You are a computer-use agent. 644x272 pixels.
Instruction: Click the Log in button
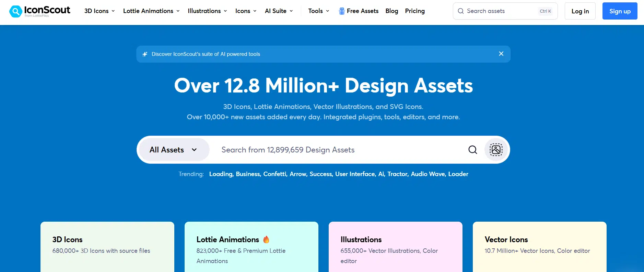coord(580,11)
